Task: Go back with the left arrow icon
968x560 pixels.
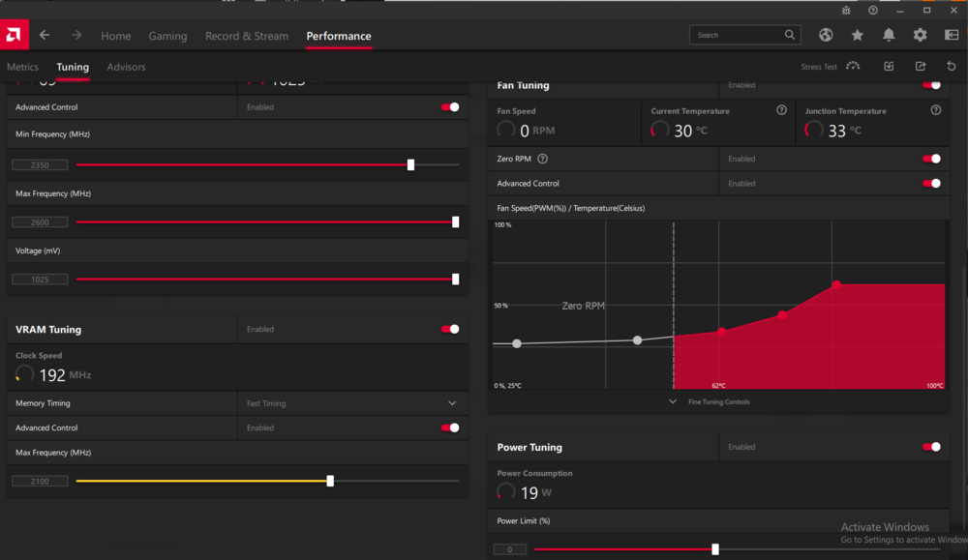Action: pyautogui.click(x=45, y=35)
